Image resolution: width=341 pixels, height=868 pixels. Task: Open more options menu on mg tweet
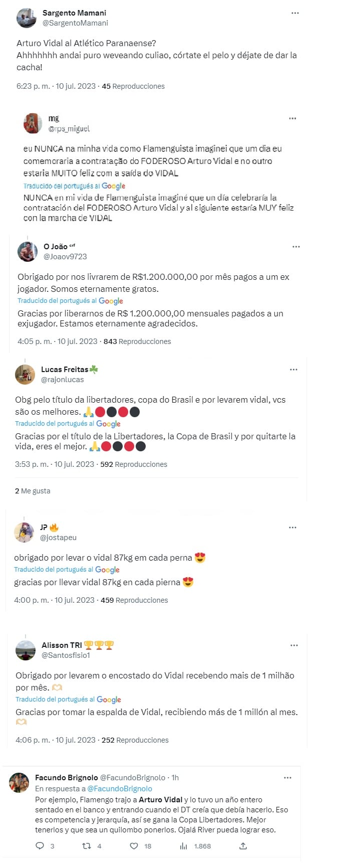[x=292, y=118]
